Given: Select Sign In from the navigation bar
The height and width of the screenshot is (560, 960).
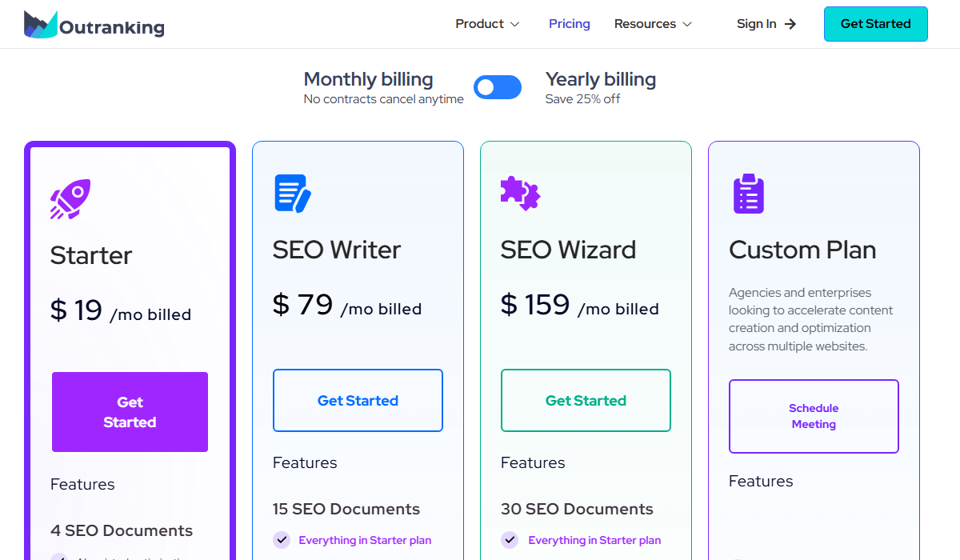Looking at the screenshot, I should (x=756, y=24).
